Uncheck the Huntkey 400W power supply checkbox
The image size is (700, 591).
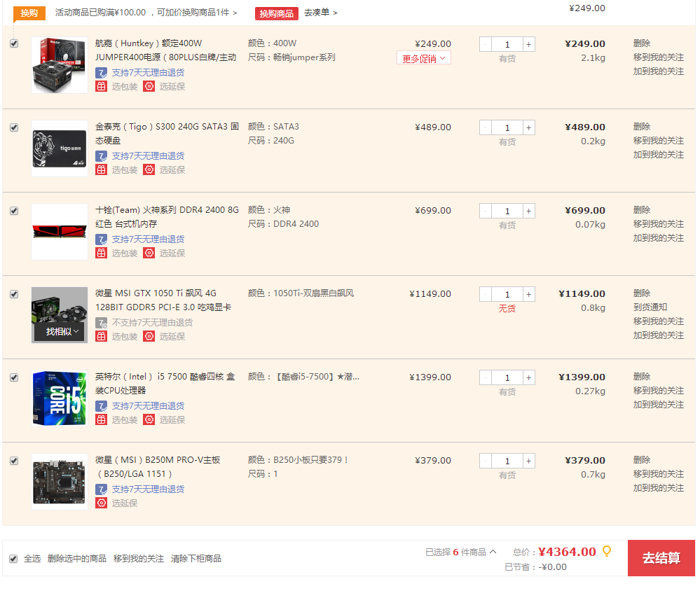point(14,43)
